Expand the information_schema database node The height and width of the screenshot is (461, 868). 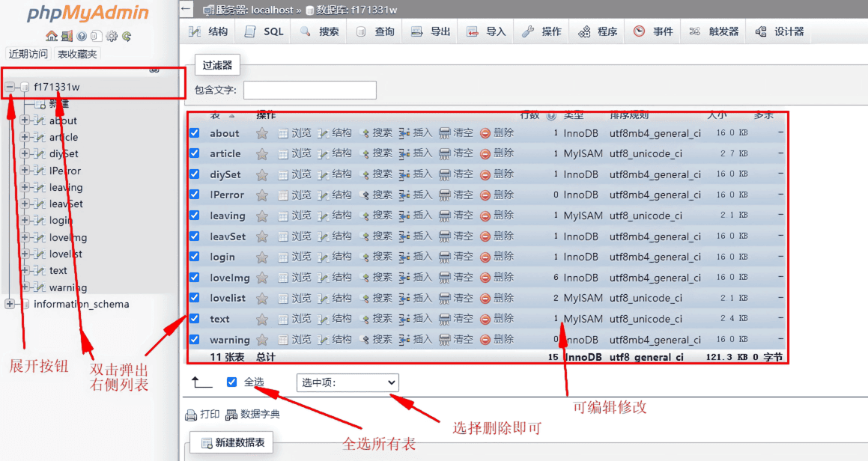[10, 304]
